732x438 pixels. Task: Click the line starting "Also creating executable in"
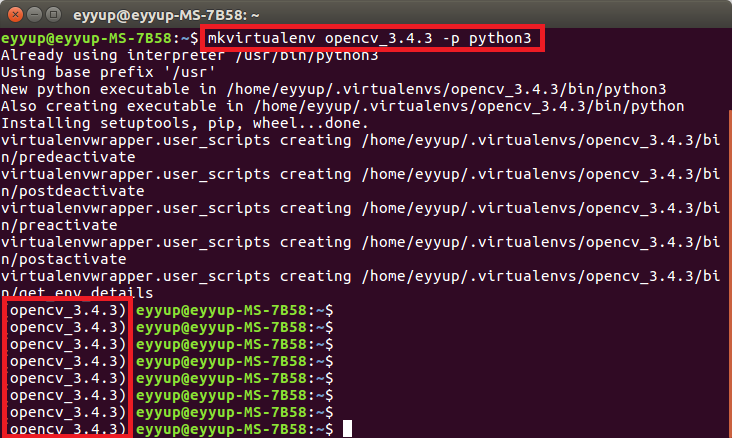[x=342, y=106]
